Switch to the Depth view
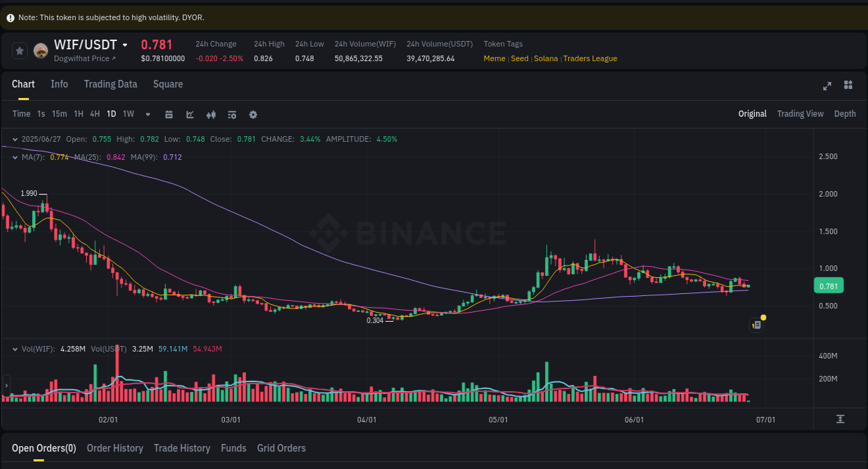 (x=844, y=114)
